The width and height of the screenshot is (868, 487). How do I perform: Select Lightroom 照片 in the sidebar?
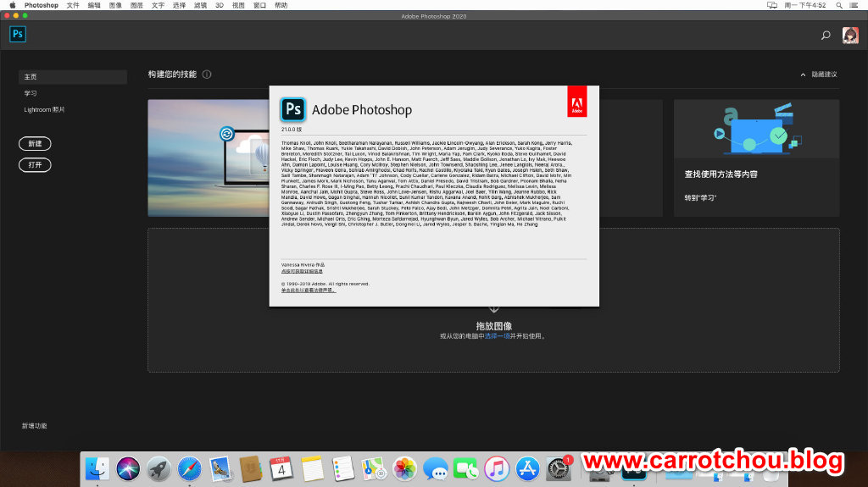coord(44,109)
